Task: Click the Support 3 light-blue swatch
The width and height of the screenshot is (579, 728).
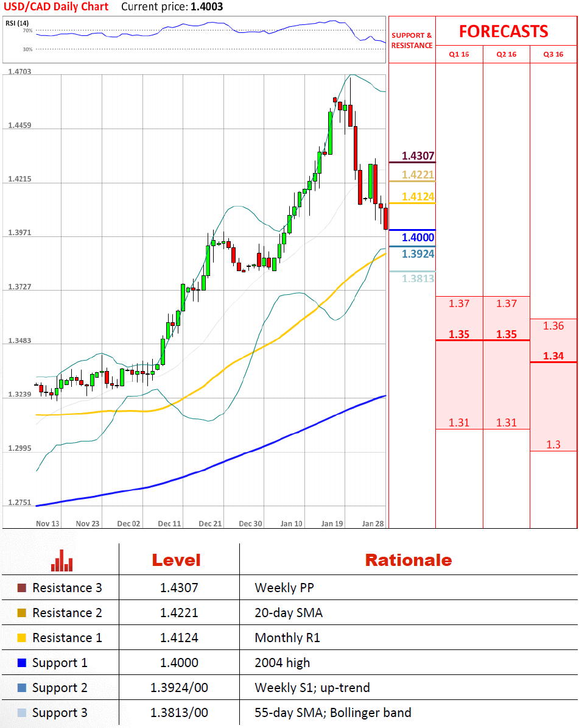Action: (x=22, y=713)
